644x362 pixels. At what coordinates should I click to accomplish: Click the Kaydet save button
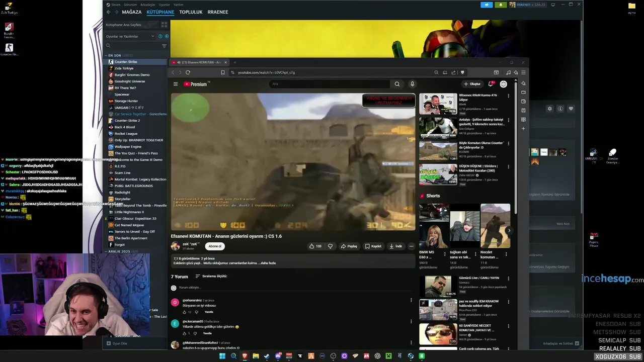(373, 246)
